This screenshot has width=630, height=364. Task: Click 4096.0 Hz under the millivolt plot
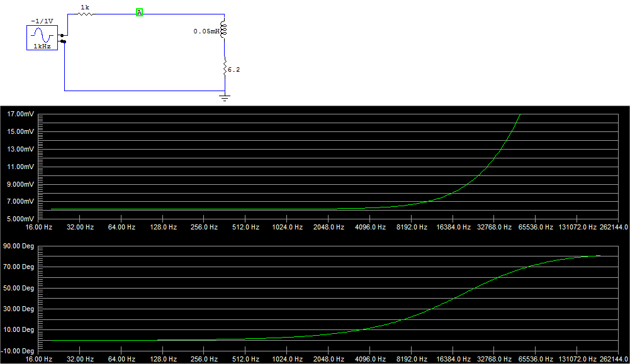click(x=370, y=227)
